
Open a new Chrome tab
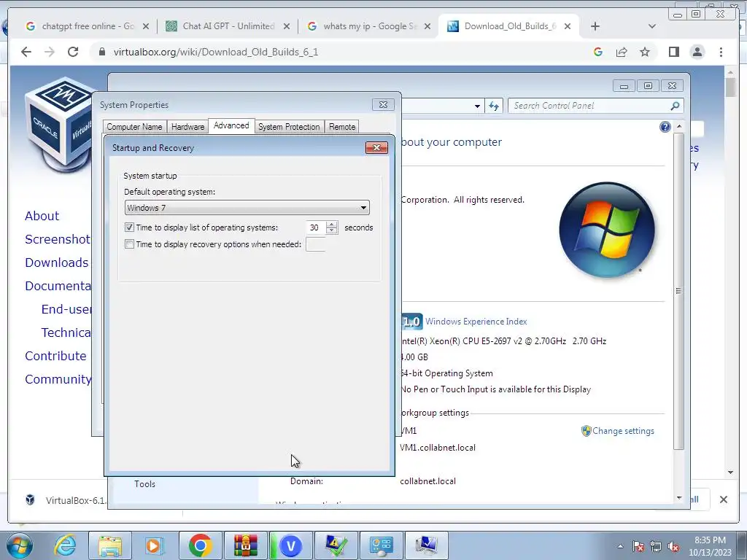coord(595,26)
